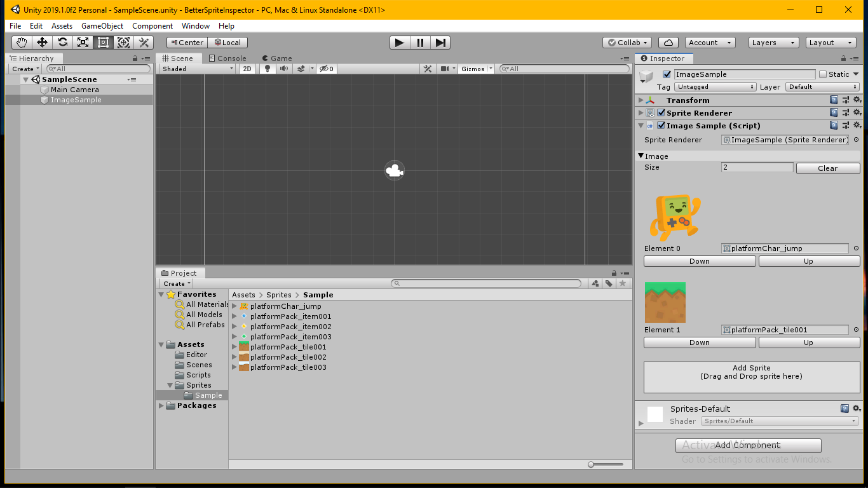
Task: Click Up button under Element 1
Action: pos(809,342)
